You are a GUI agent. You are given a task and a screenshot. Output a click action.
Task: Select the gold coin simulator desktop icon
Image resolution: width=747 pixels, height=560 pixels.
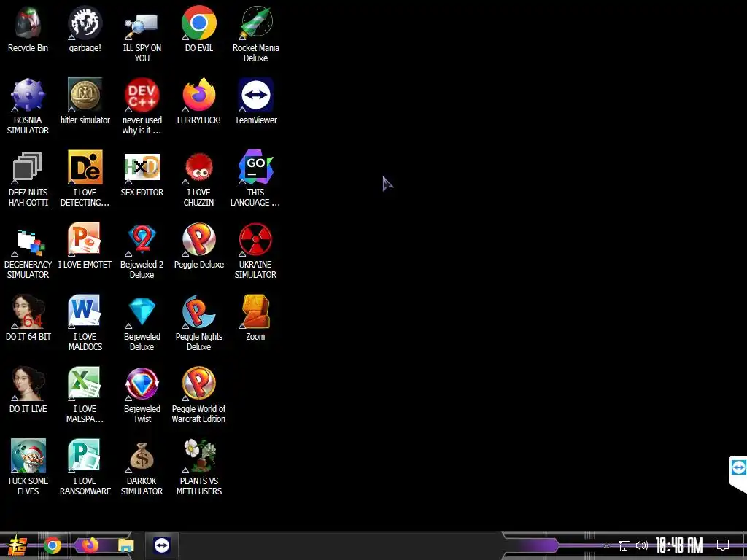tap(85, 96)
